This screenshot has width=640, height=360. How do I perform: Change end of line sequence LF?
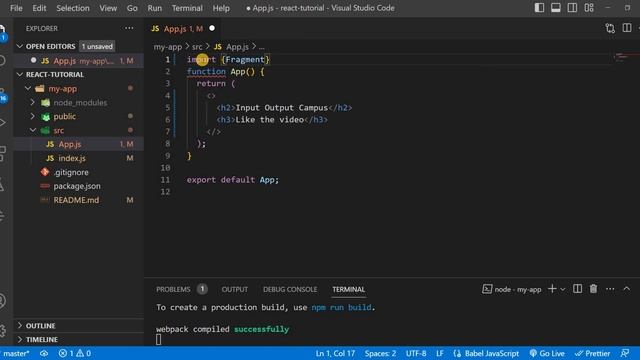(x=440, y=353)
